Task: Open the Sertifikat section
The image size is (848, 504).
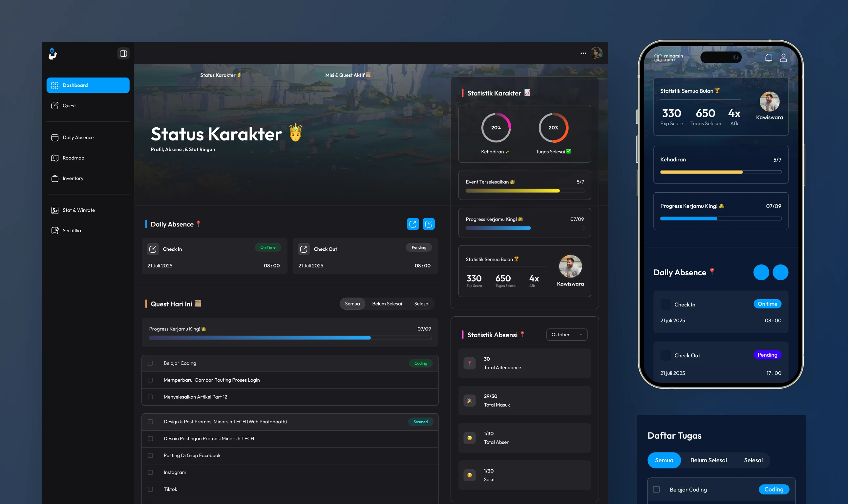Action: pos(72,230)
